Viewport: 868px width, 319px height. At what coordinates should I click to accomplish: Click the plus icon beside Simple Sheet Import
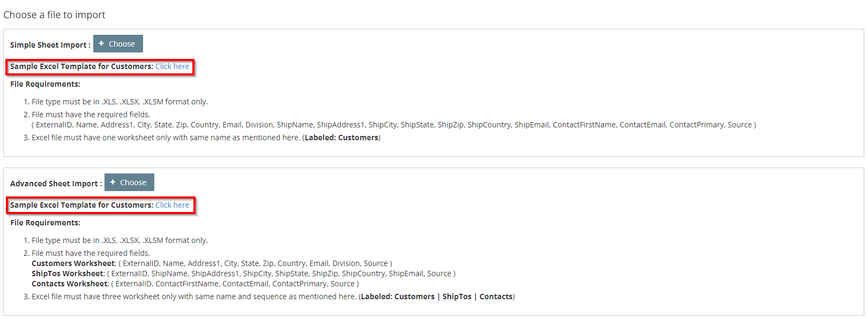tap(101, 44)
